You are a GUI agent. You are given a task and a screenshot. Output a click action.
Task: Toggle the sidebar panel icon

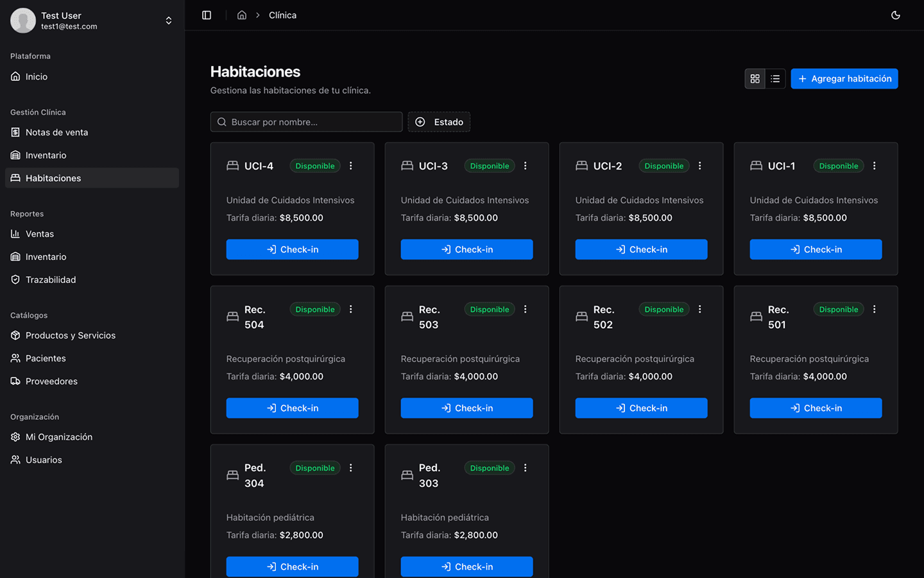(x=207, y=15)
